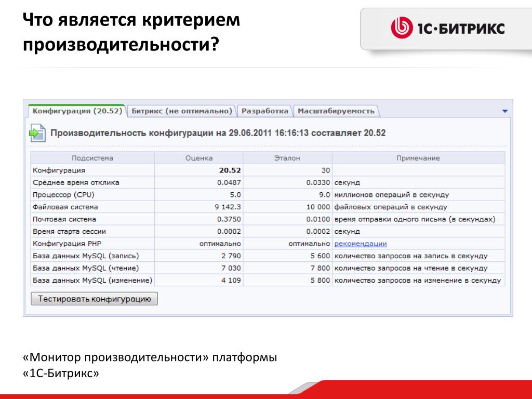This screenshot has height=399, width=532.
Task: Select the Почтовая система row label
Action: 64,219
